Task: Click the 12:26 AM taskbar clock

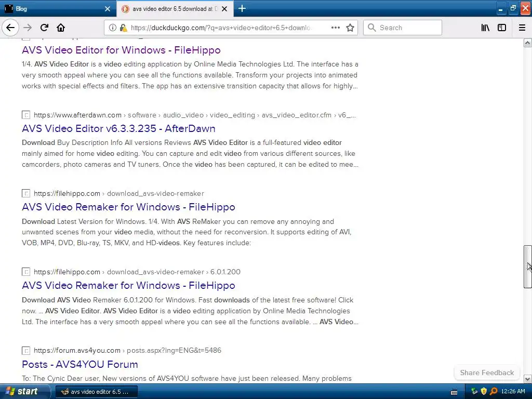Action: 513,392
